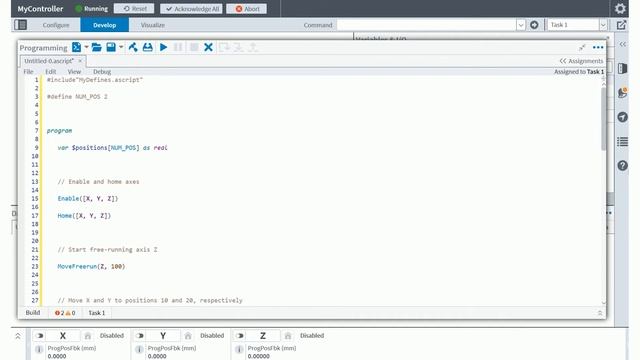
Task: Click the info icon under axis Y
Action: [x=139, y=349]
